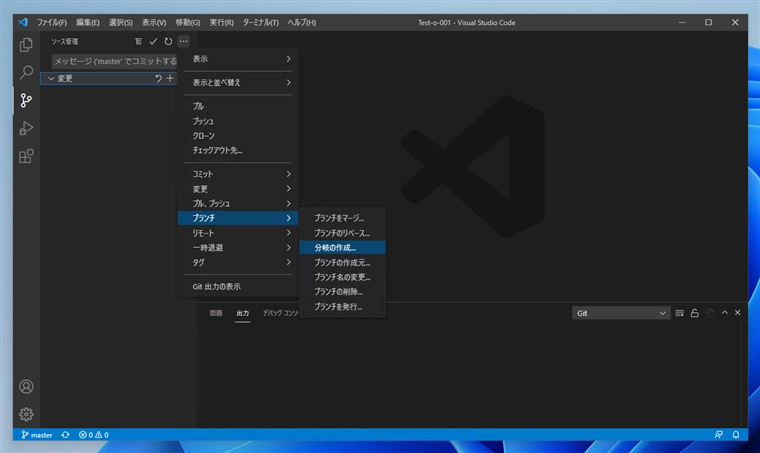Click the refresh icon in source control header
The height and width of the screenshot is (453, 760).
[x=168, y=42]
